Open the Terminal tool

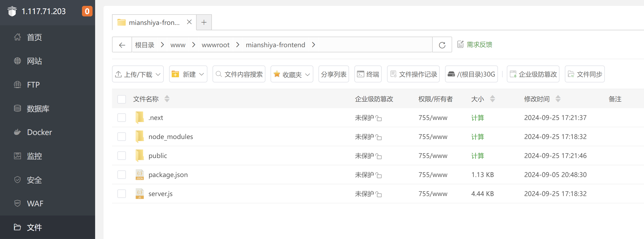coord(368,74)
